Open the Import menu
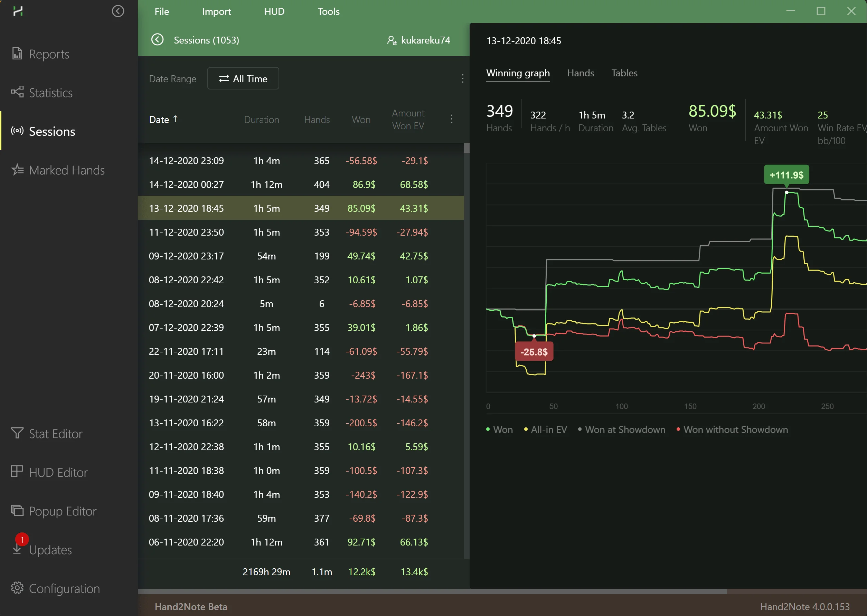867x616 pixels. click(216, 11)
